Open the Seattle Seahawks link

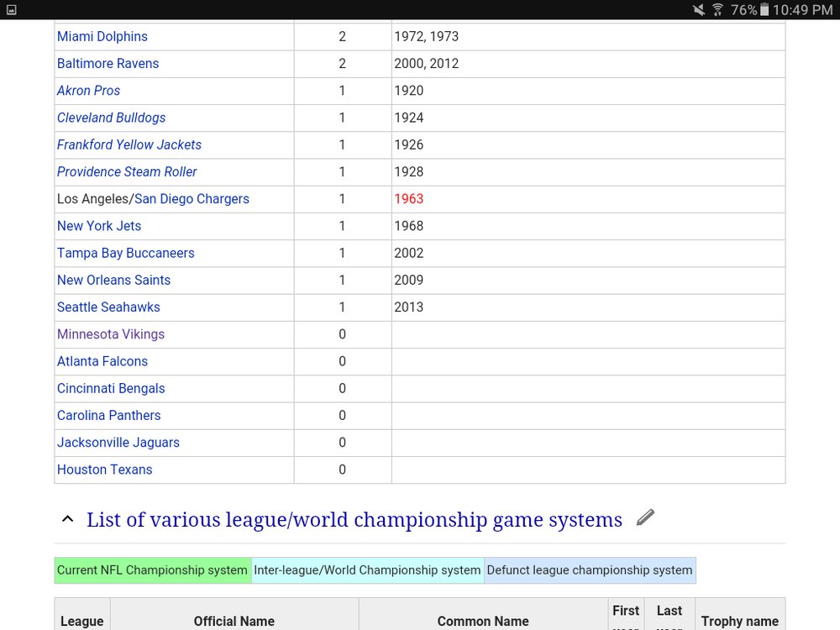[x=108, y=307]
